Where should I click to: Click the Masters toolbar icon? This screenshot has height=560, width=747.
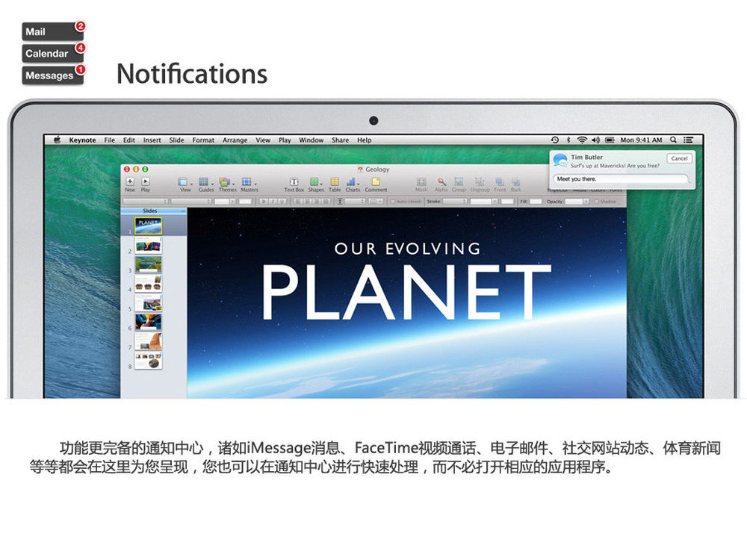click(247, 182)
